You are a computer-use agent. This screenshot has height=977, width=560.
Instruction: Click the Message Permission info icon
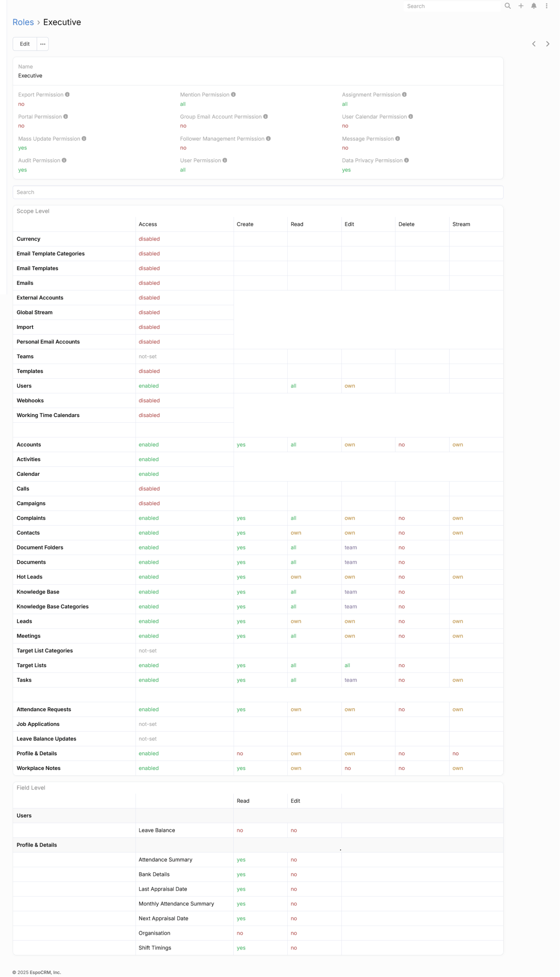(398, 138)
